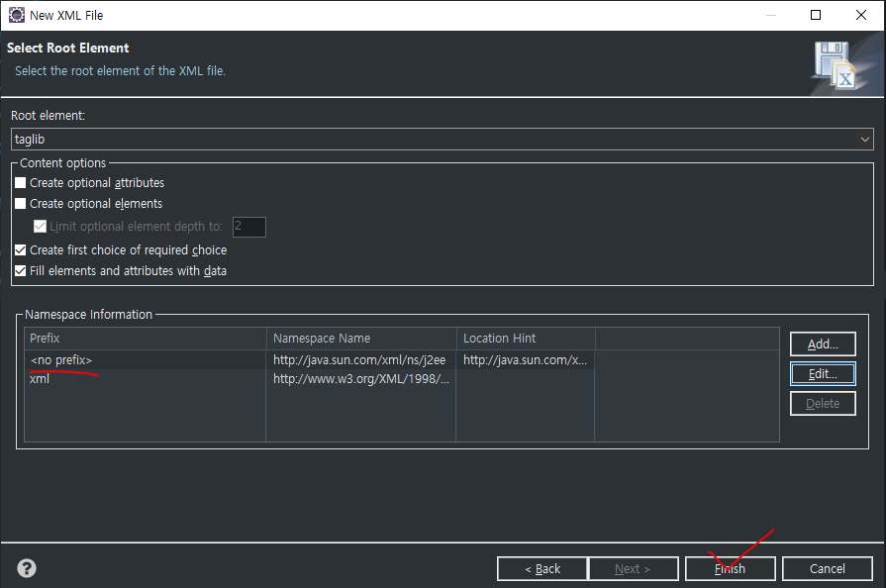Cancel the New XML File wizard
The height and width of the screenshot is (588, 886).
828,569
